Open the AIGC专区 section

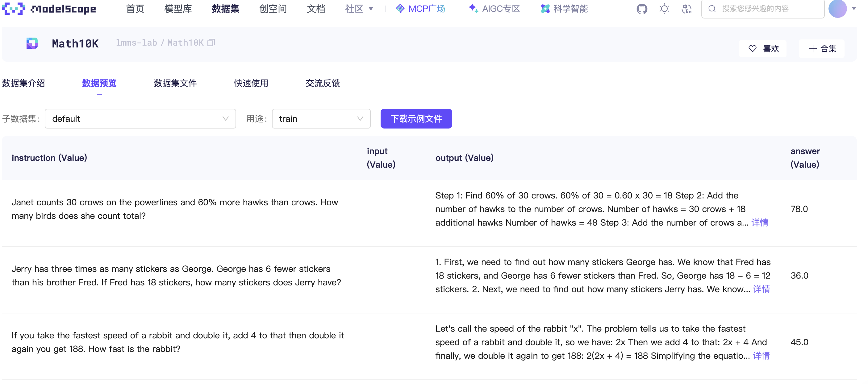[x=494, y=9]
